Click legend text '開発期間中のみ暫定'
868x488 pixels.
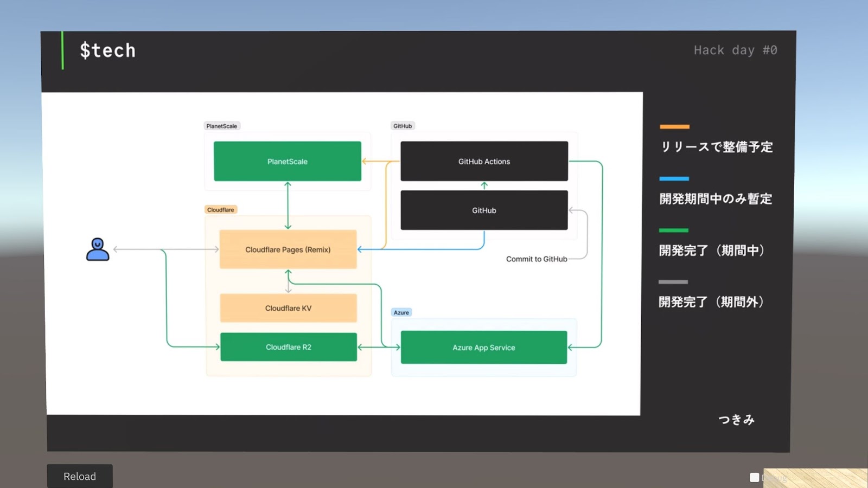coord(716,199)
